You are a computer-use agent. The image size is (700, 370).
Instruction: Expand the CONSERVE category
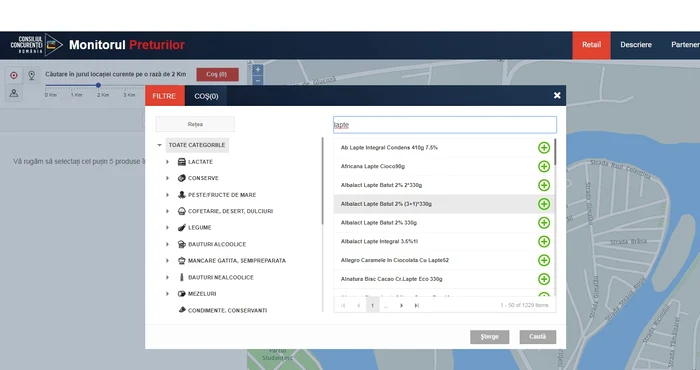coord(167,178)
